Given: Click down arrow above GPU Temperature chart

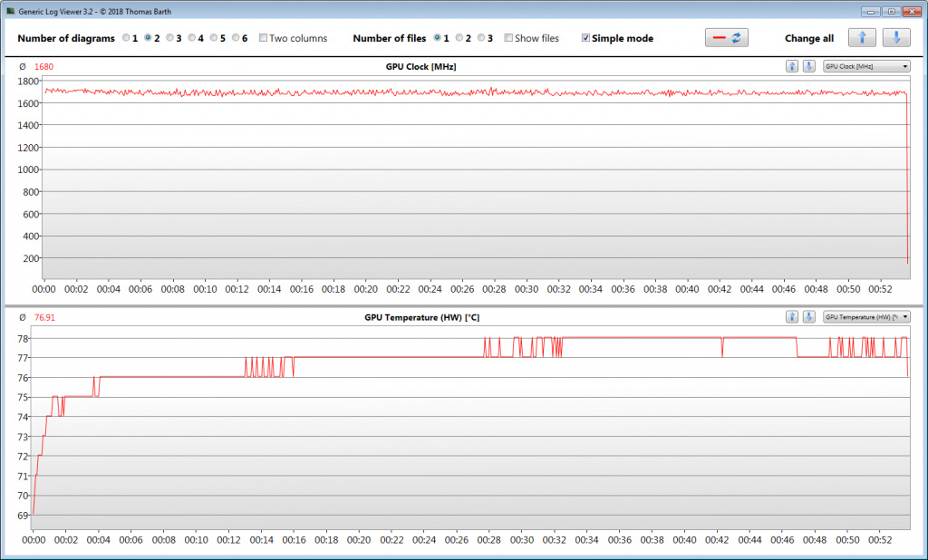Looking at the screenshot, I should pyautogui.click(x=808, y=316).
